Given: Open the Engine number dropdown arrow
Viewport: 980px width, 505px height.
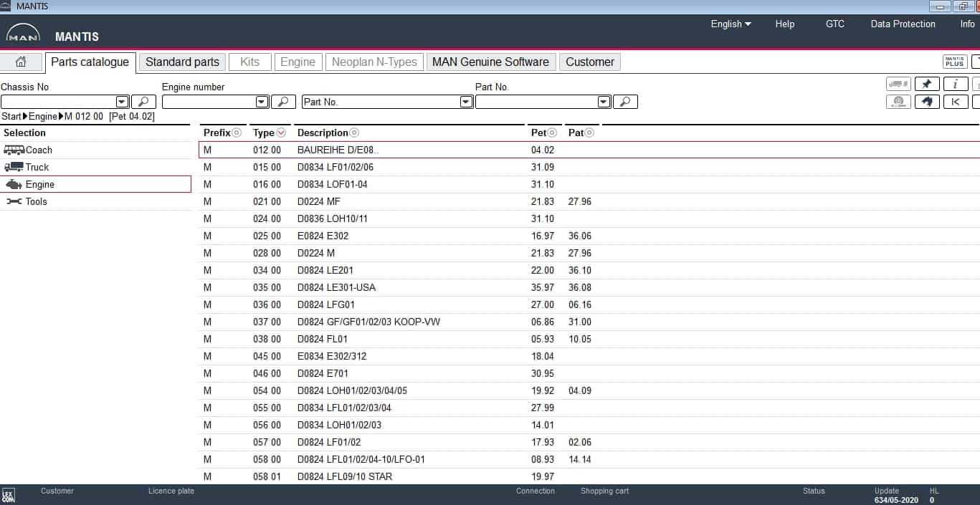Looking at the screenshot, I should pyautogui.click(x=262, y=102).
